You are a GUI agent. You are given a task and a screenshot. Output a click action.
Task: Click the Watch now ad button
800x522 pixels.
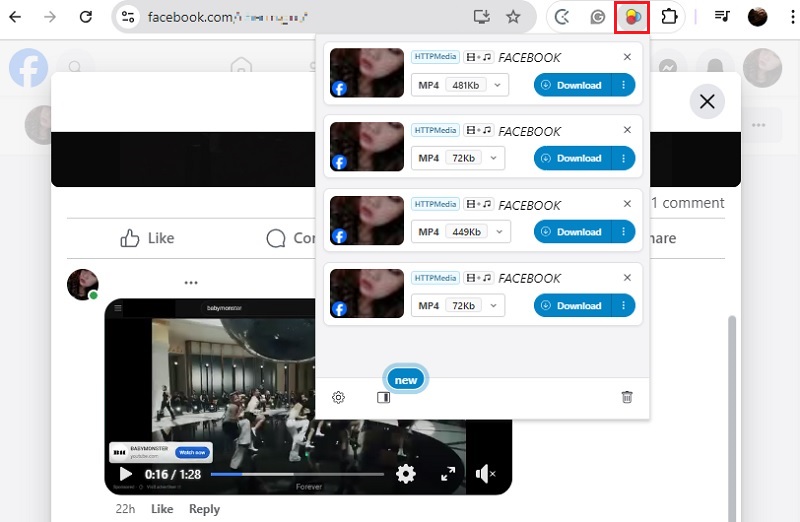point(192,452)
